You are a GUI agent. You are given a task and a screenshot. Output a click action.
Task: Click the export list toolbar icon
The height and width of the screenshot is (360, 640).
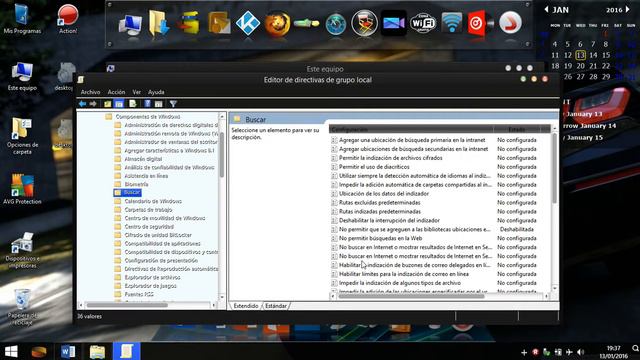pos(133,104)
